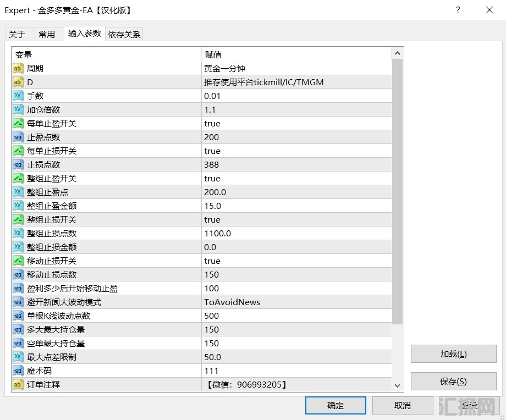Open the 整组止损开关 value dropdown
This screenshot has height=420, width=506.
click(296, 220)
